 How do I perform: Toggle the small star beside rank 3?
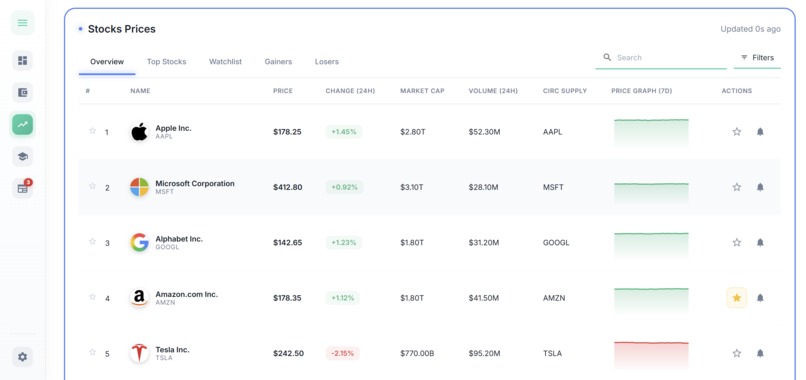tap(93, 241)
